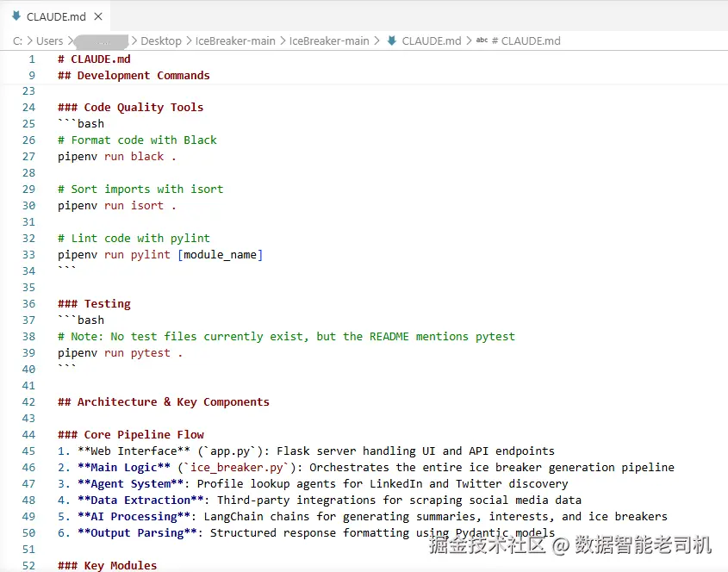Click line number 44 in the gutter
The height and width of the screenshot is (572, 728).
(28, 434)
